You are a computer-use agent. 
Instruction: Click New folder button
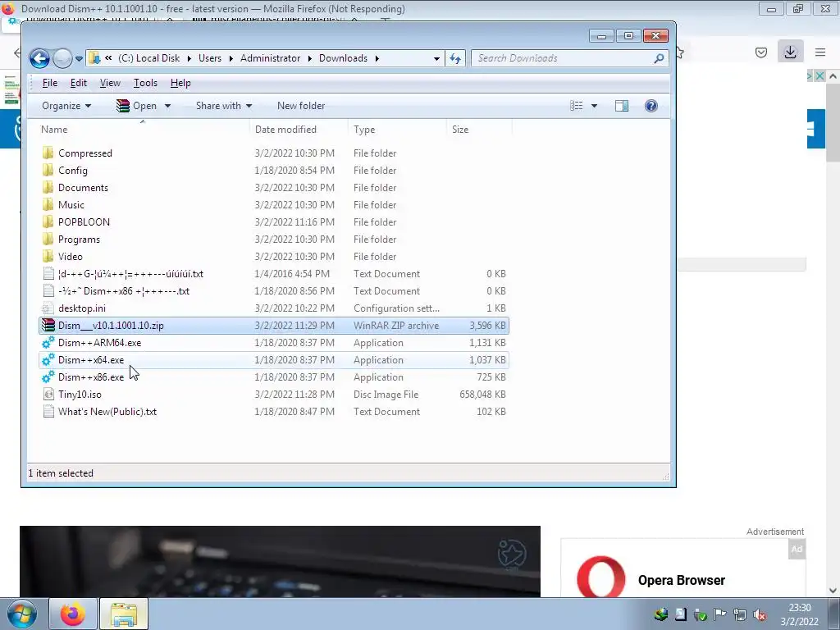point(301,106)
